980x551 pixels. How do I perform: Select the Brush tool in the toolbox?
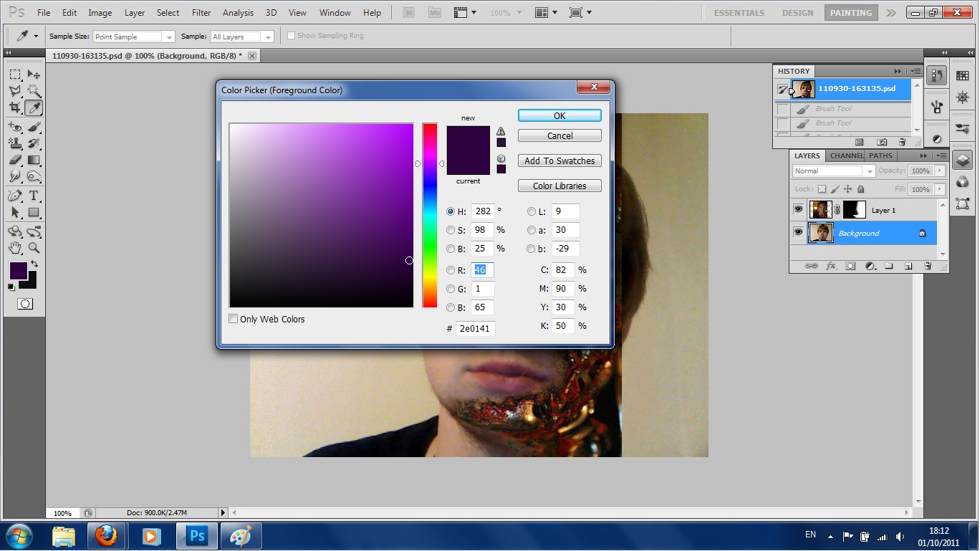34,127
